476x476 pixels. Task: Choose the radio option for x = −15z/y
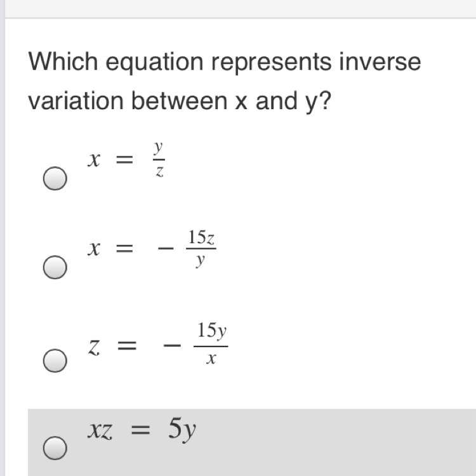55,267
